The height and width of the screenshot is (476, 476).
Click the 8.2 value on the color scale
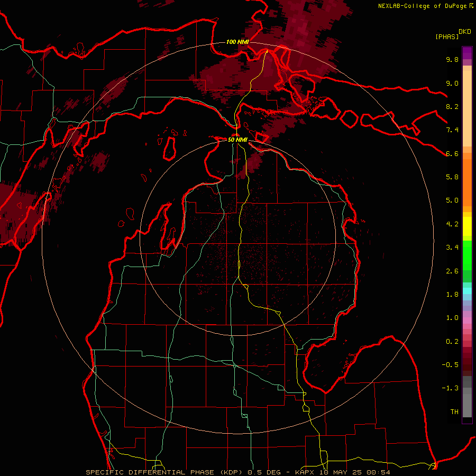452,106
